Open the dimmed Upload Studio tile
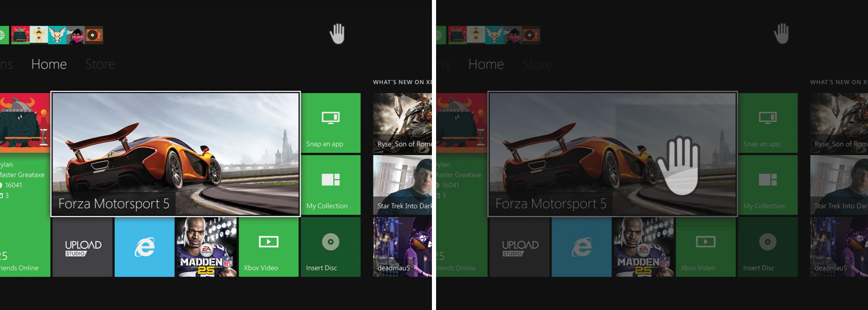This screenshot has height=310, width=868. (520, 247)
